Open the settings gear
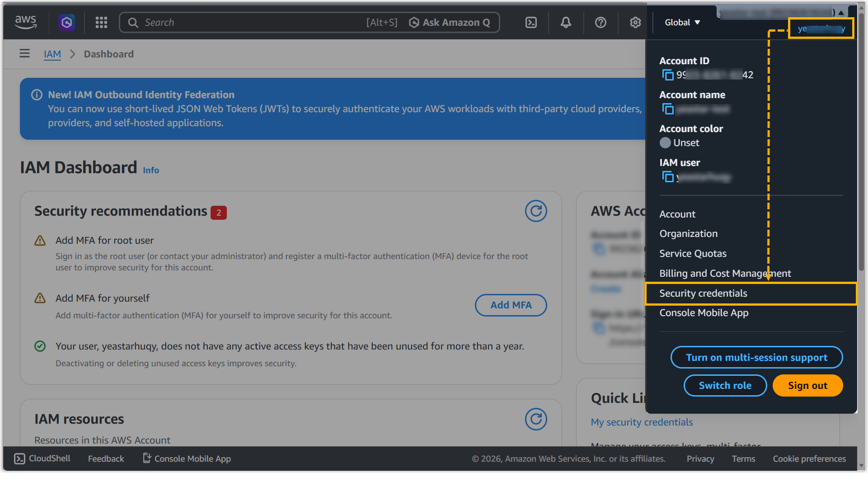 coord(635,22)
